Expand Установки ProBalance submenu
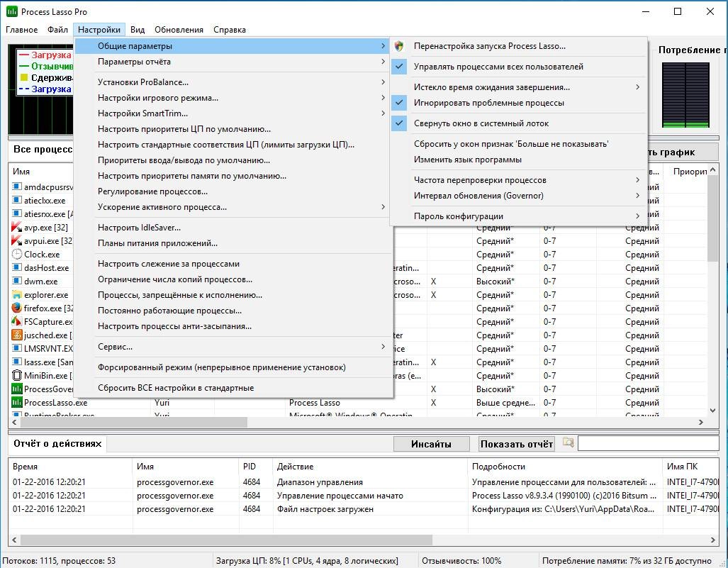This screenshot has height=568, width=728. 233,82
